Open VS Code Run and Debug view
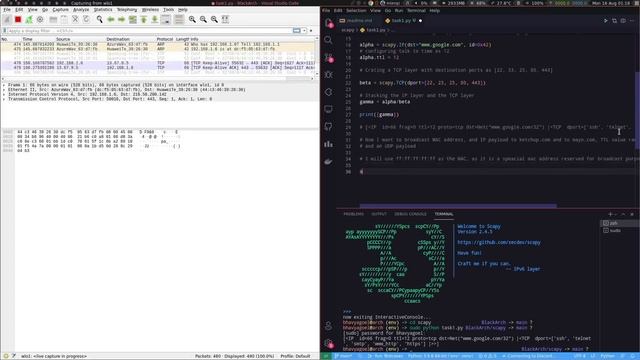 (x=329, y=75)
